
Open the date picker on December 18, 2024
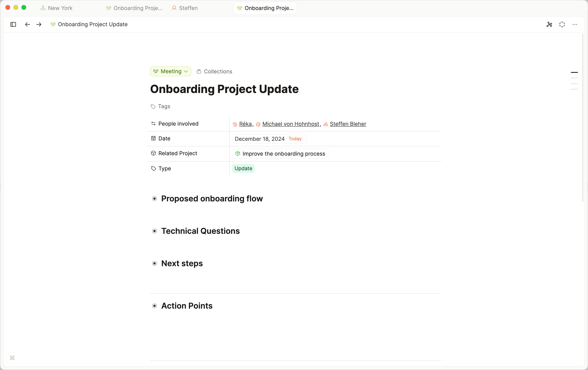tap(259, 139)
